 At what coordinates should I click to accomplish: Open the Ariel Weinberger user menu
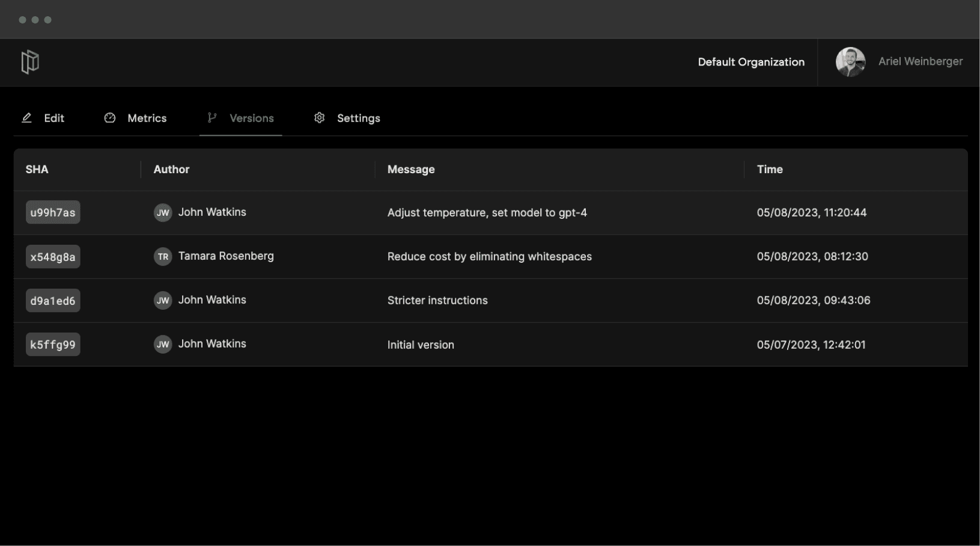[x=920, y=62]
